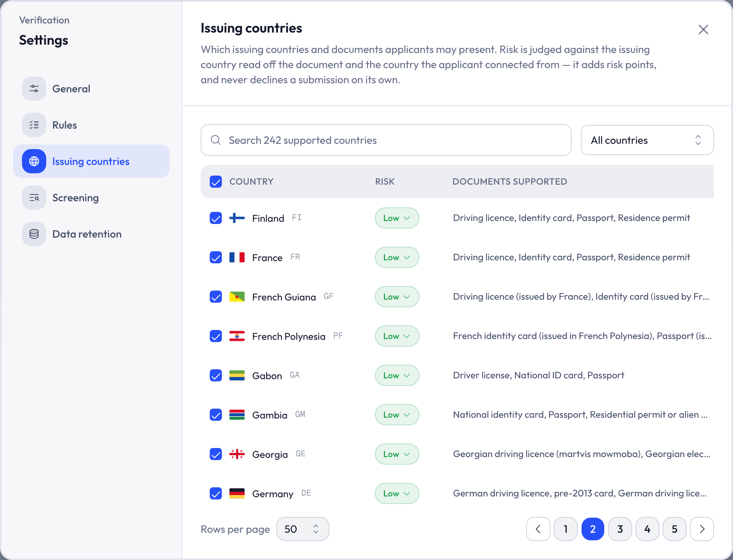
Task: Click the Finland flag icon
Action: [237, 218]
